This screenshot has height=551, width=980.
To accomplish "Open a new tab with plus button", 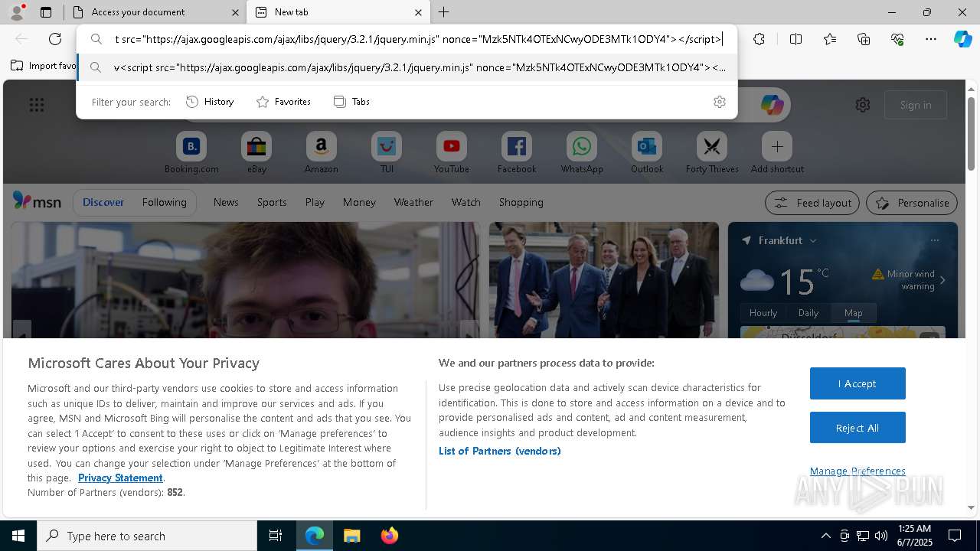I will 444,12.
